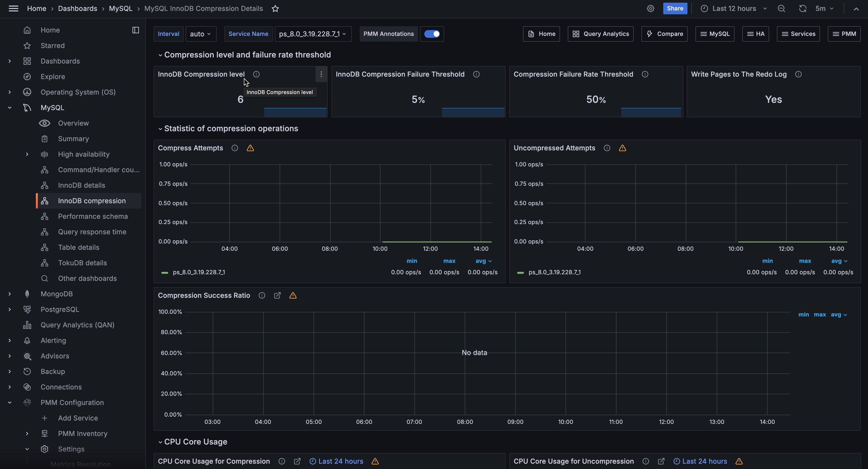
Task: Collapse Statistic of compression operations row
Action: 231,129
